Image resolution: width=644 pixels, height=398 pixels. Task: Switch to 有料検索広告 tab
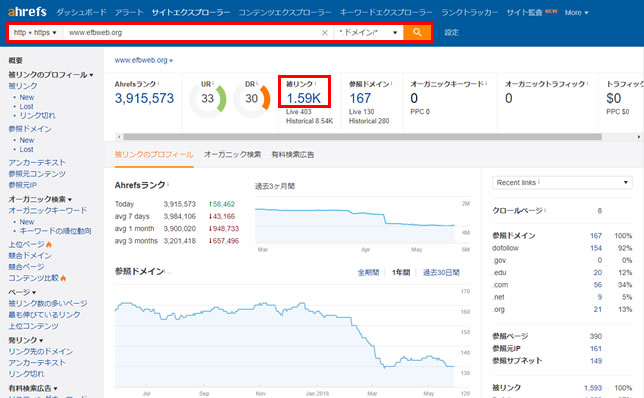[292, 154]
